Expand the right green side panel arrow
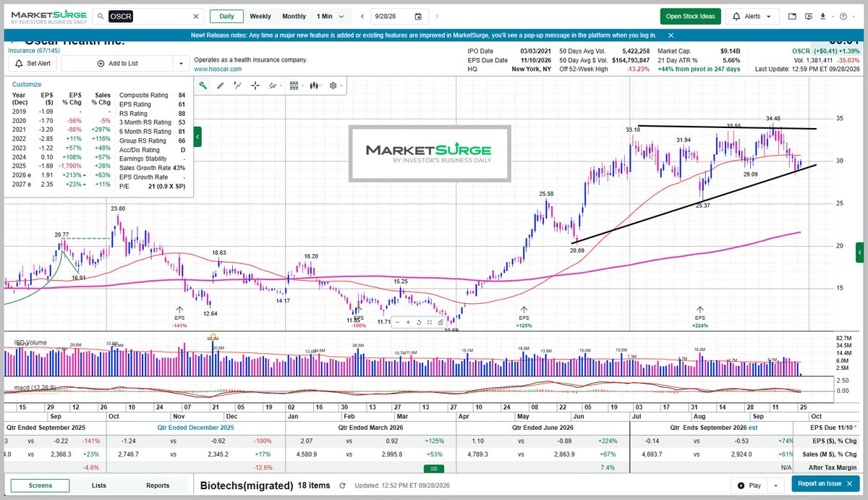 point(859,252)
